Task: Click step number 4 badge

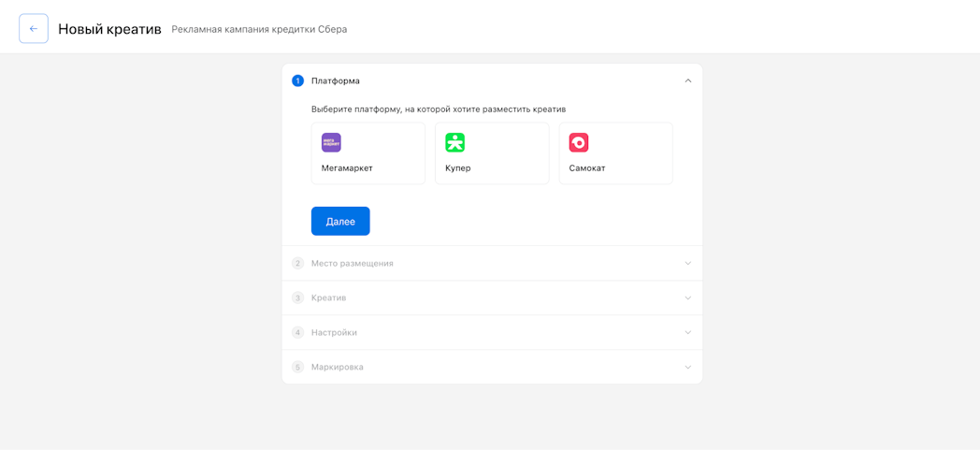Action: click(298, 332)
